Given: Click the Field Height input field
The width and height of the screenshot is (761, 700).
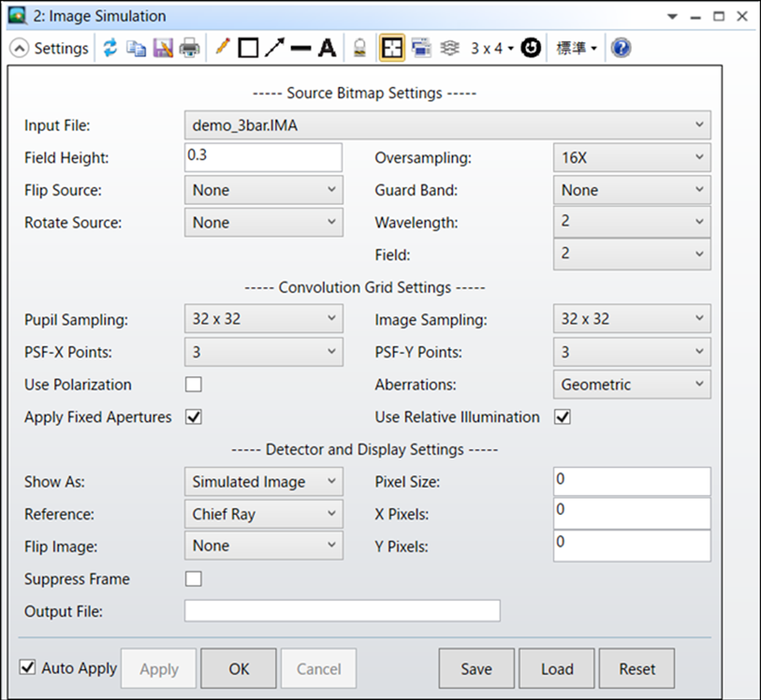Looking at the screenshot, I should coord(263,158).
